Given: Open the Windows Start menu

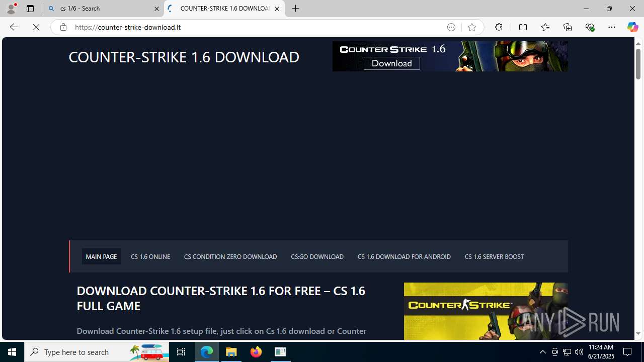Looking at the screenshot, I should (x=12, y=352).
